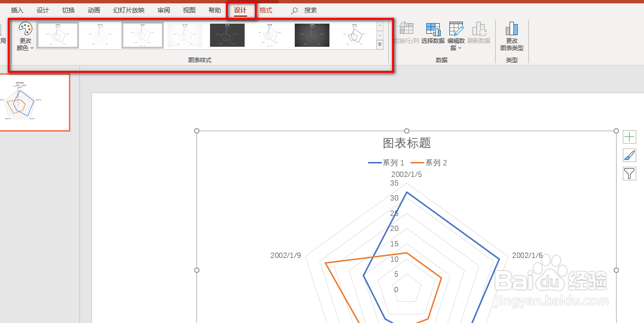This screenshot has height=323, width=644.
Task: Select the sixth chart style in gallery
Action: tap(270, 35)
